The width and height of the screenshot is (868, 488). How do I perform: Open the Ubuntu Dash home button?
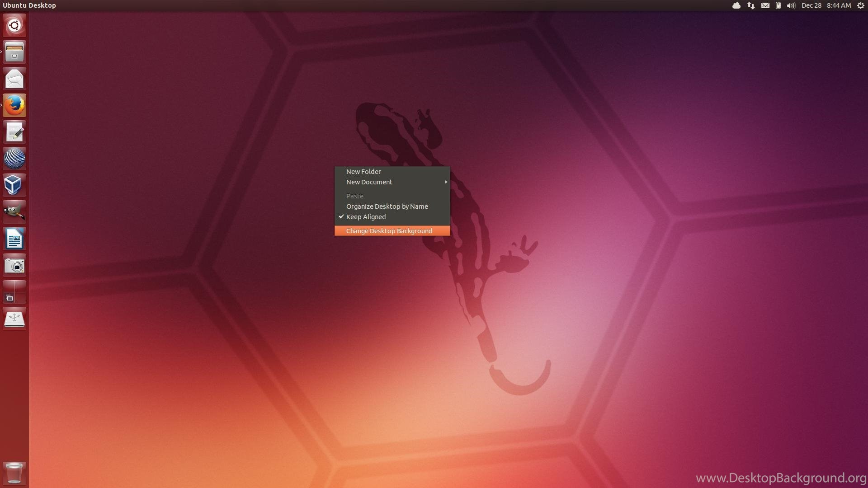(x=14, y=25)
